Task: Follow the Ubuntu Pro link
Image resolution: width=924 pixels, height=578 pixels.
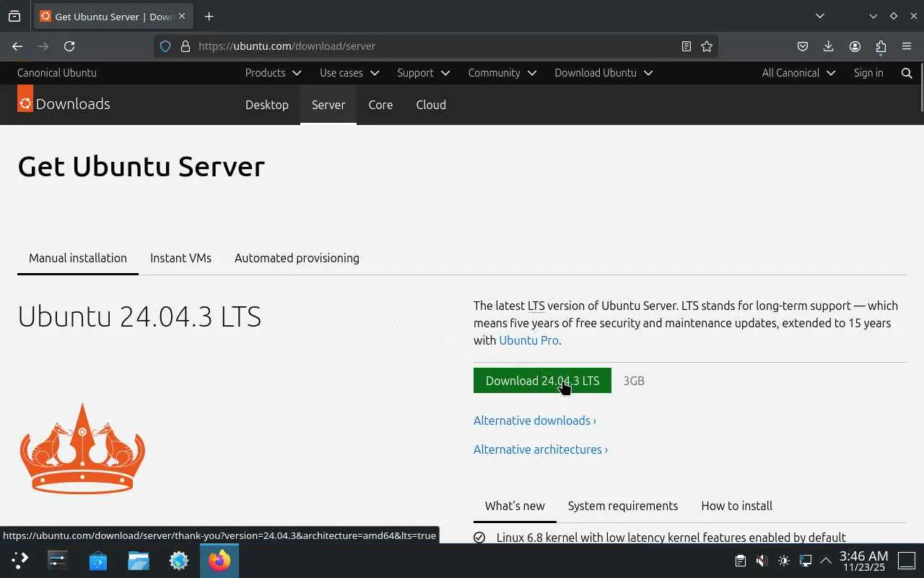Action: tap(528, 340)
